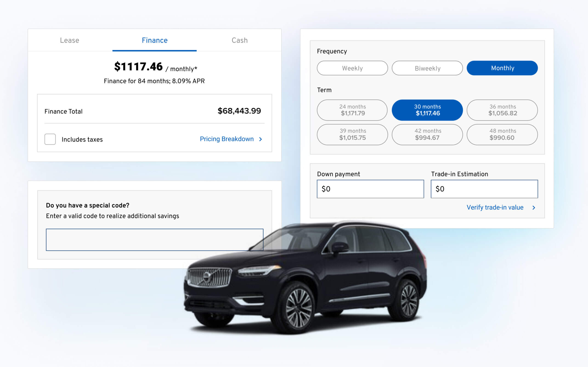Toggle the includes taxes checkbox
The image size is (588, 367).
pyautogui.click(x=50, y=139)
